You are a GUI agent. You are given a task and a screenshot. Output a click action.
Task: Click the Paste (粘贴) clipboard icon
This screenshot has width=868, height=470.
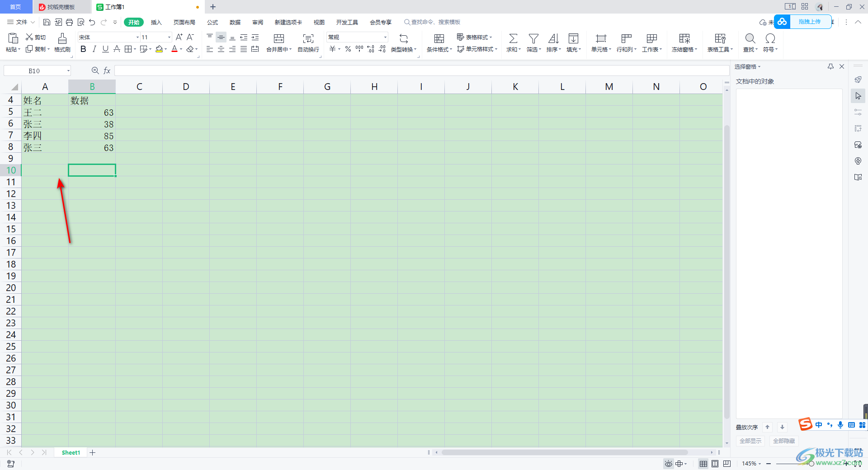13,38
